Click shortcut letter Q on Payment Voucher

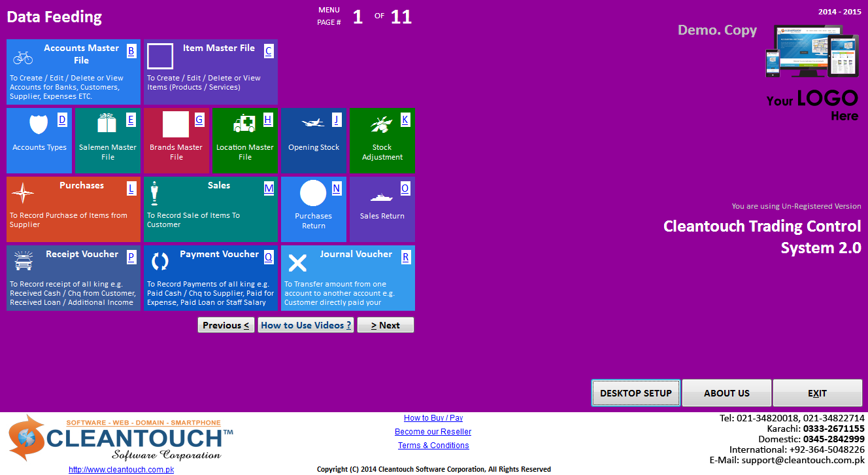269,257
